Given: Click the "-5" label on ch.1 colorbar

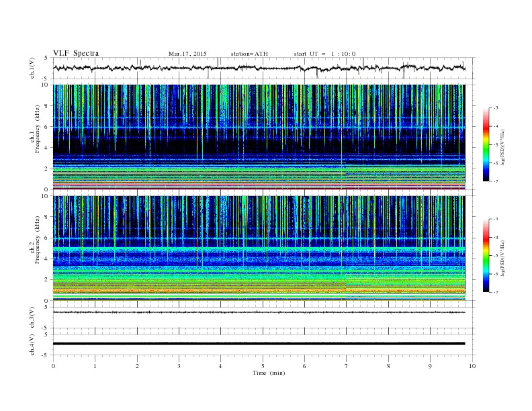Looking at the screenshot, I should pos(496,145).
